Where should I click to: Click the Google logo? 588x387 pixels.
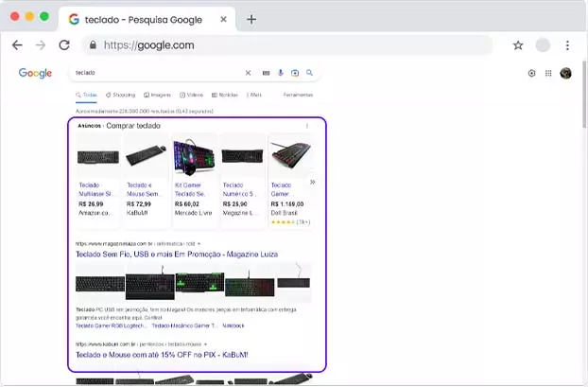(35, 73)
